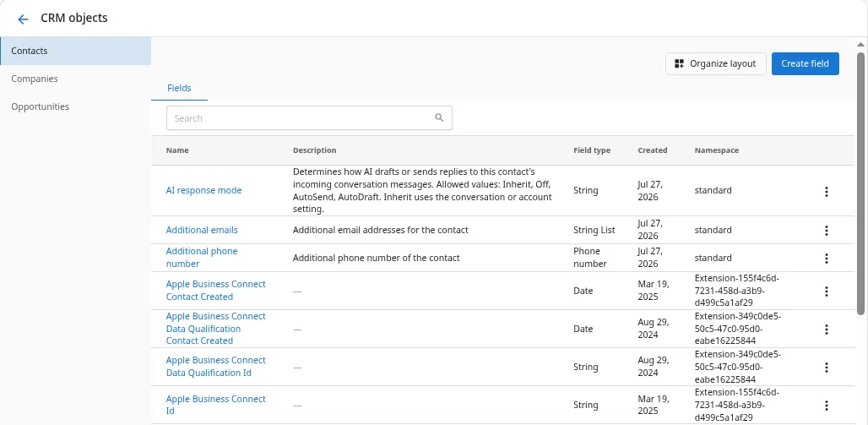Open the Additional emails field
Viewport: 868px width, 425px height.
[x=202, y=230]
